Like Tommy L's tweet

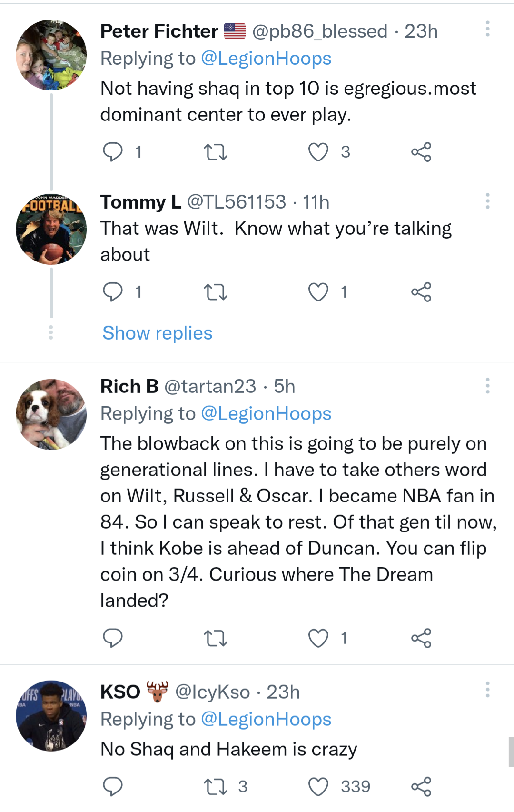318,292
